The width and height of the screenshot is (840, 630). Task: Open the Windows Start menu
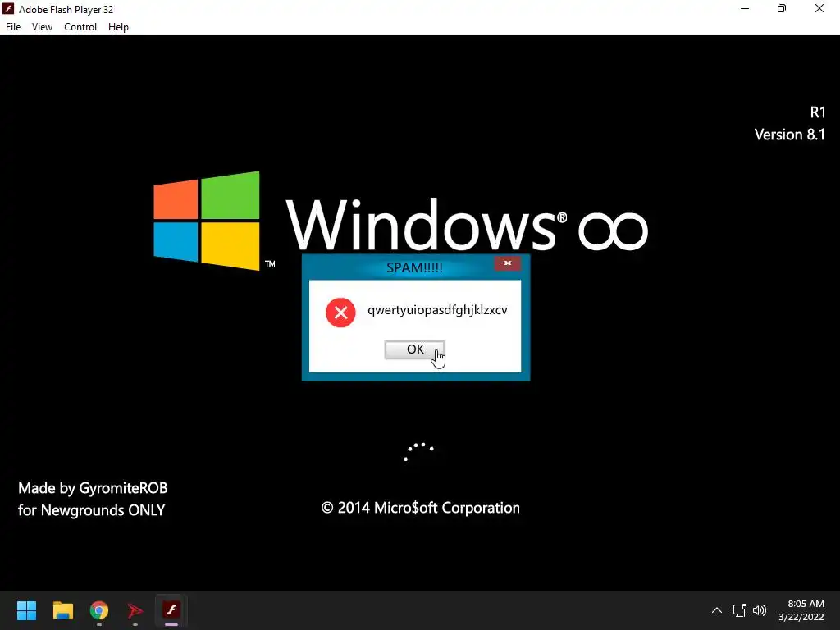(26, 610)
